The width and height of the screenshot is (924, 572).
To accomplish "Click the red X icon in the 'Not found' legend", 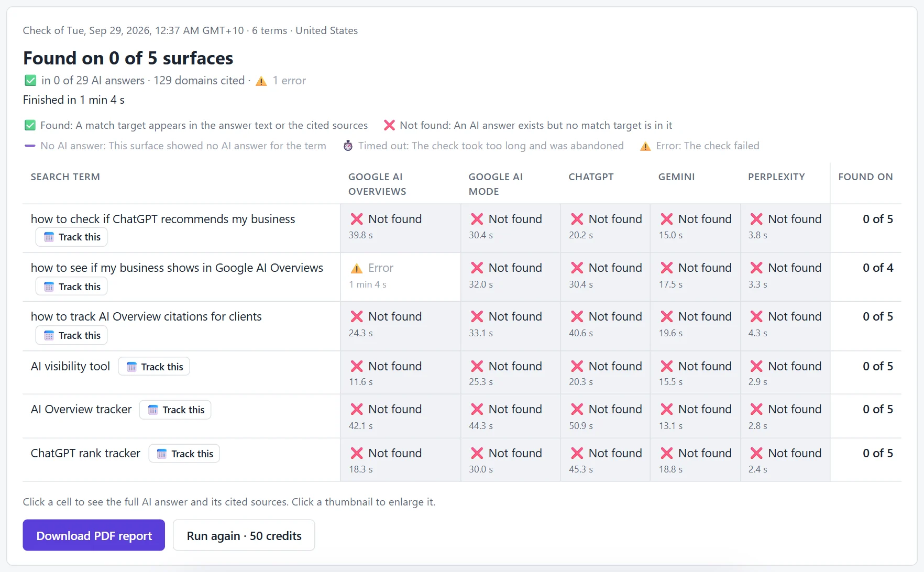I will (x=389, y=125).
